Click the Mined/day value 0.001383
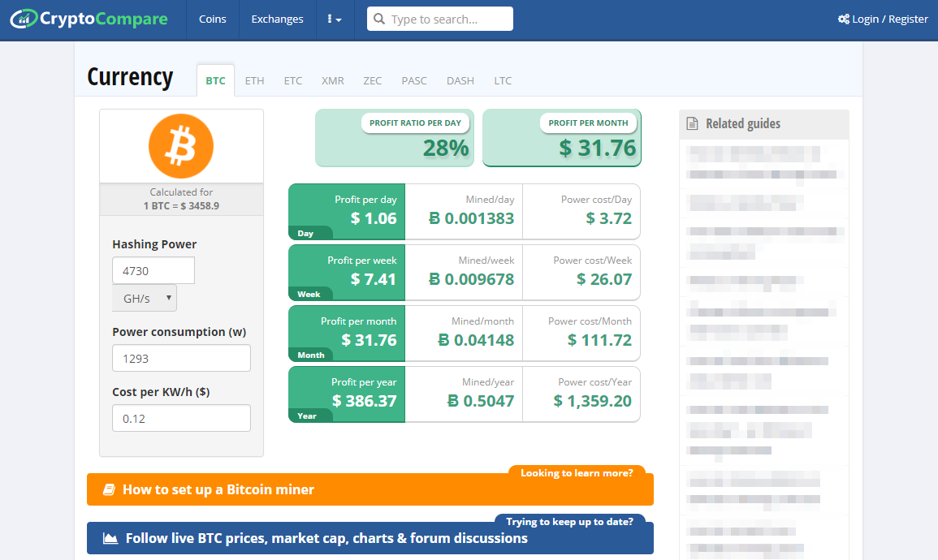The image size is (938, 560). point(471,219)
